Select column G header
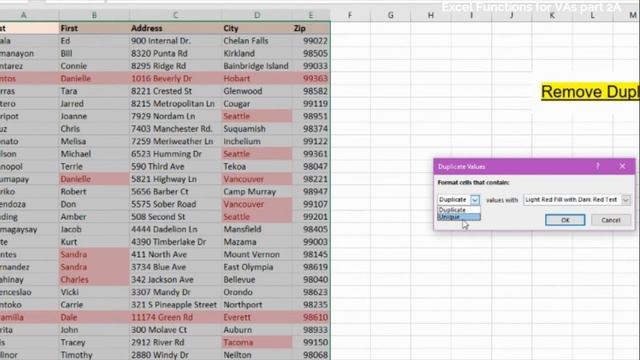The width and height of the screenshot is (640, 360). click(x=390, y=15)
